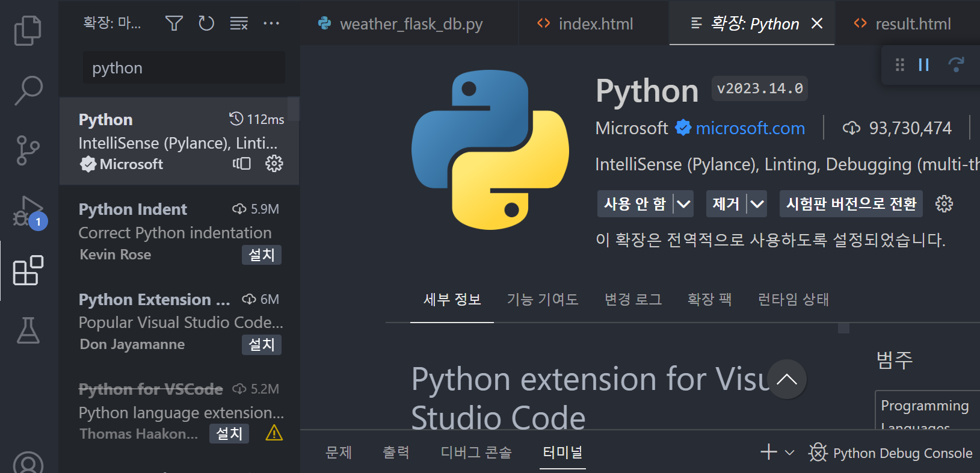Click the Microsoft publisher name
The height and width of the screenshot is (473, 980).
(632, 128)
